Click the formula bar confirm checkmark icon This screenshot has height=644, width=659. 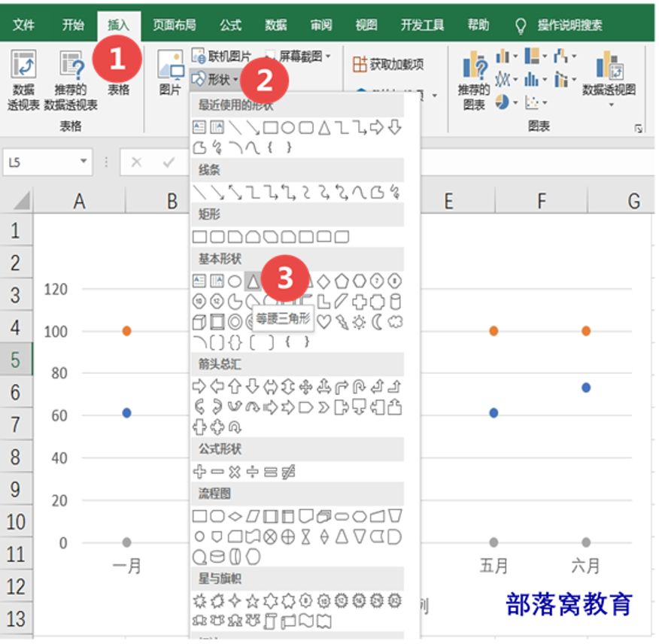[x=169, y=162]
